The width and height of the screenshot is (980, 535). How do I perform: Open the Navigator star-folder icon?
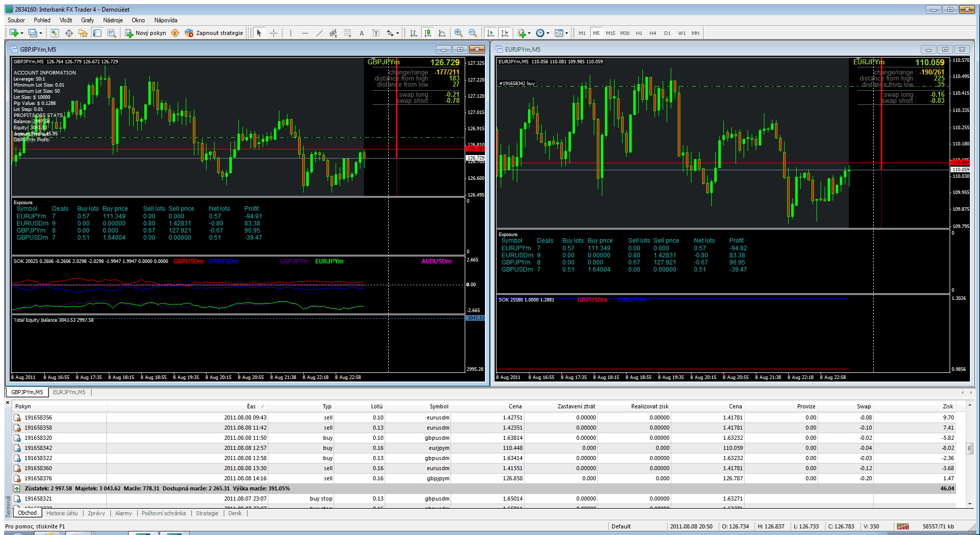click(x=83, y=33)
